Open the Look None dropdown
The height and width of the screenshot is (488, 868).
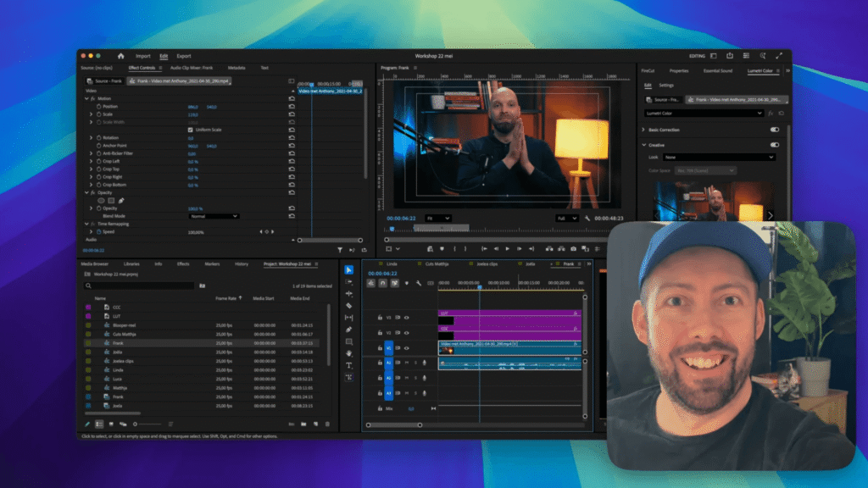click(x=719, y=157)
